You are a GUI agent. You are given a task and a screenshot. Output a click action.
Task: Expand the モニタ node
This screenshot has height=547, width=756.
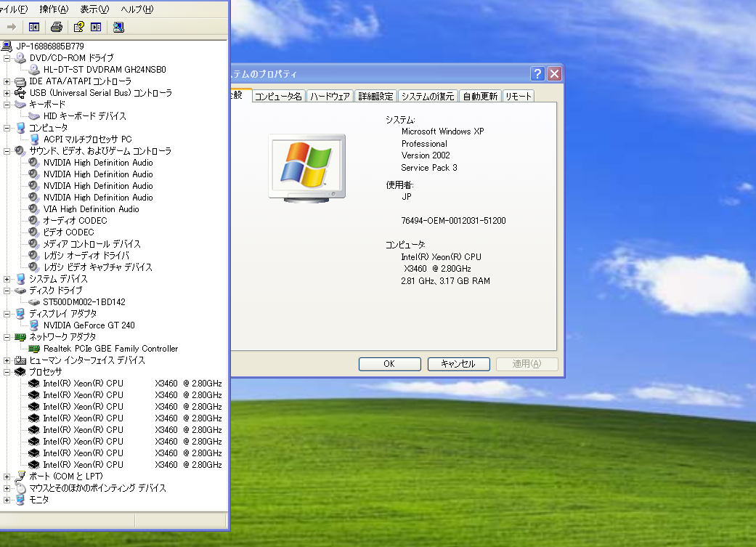[7, 500]
